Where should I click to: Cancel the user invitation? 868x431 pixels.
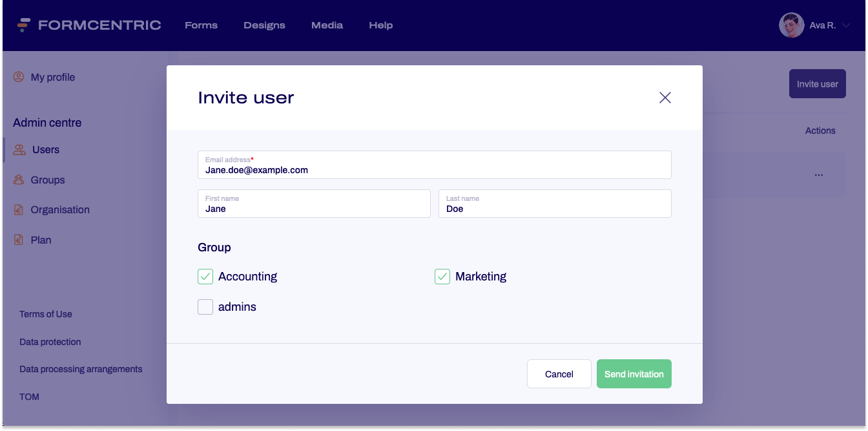coord(559,373)
